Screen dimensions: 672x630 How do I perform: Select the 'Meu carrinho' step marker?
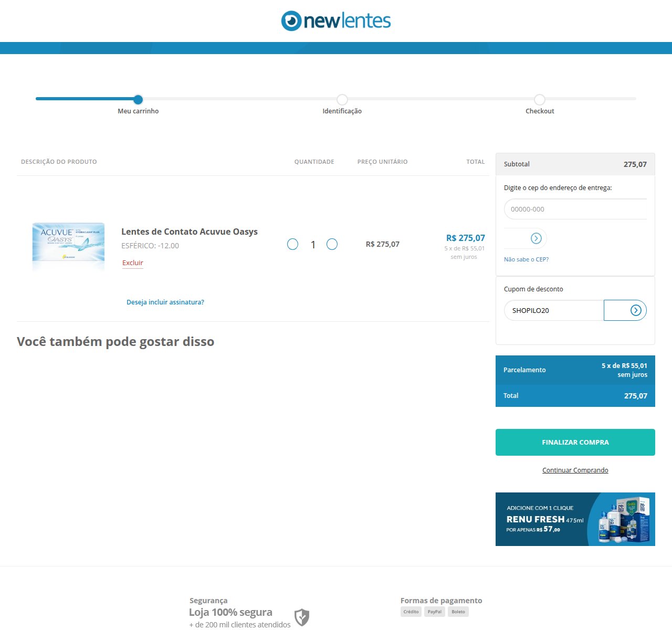[138, 99]
